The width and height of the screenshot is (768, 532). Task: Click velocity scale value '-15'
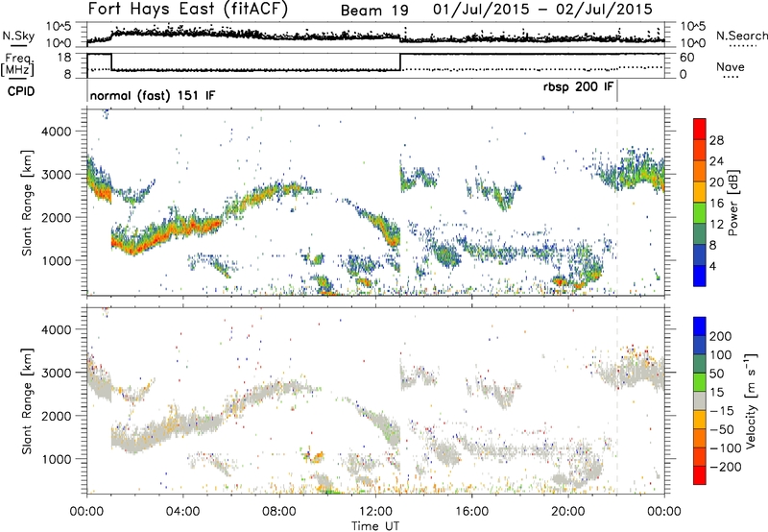coord(722,411)
